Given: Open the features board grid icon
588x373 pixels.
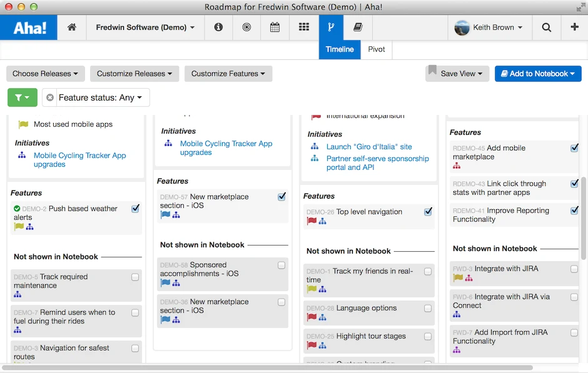Looking at the screenshot, I should (x=304, y=27).
